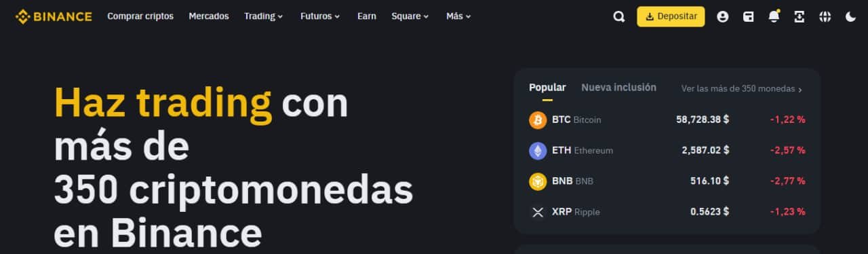Expand the Futuros dropdown menu
The image size is (868, 254).
[320, 16]
